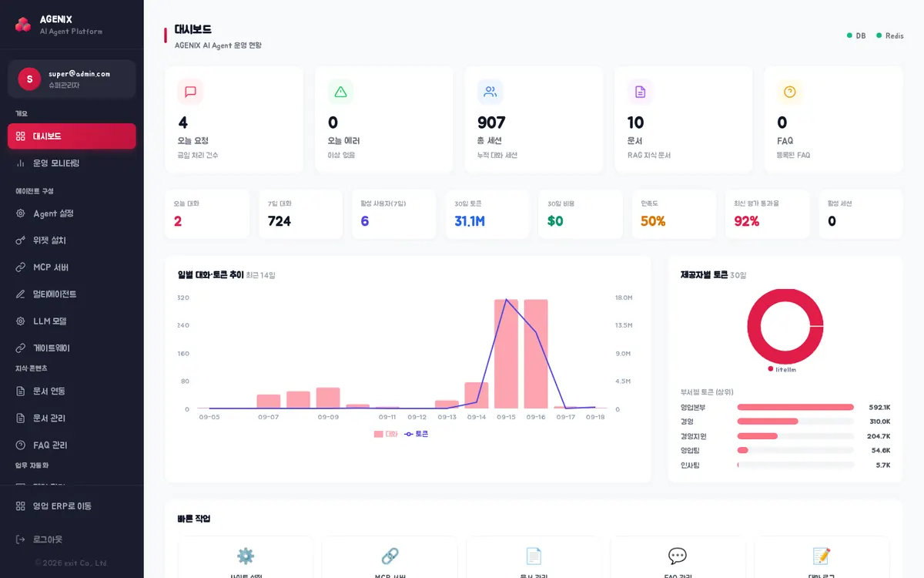This screenshot has height=578, width=924.
Task: Click the speech bubble icon under 빠른 작업
Action: pos(678,556)
